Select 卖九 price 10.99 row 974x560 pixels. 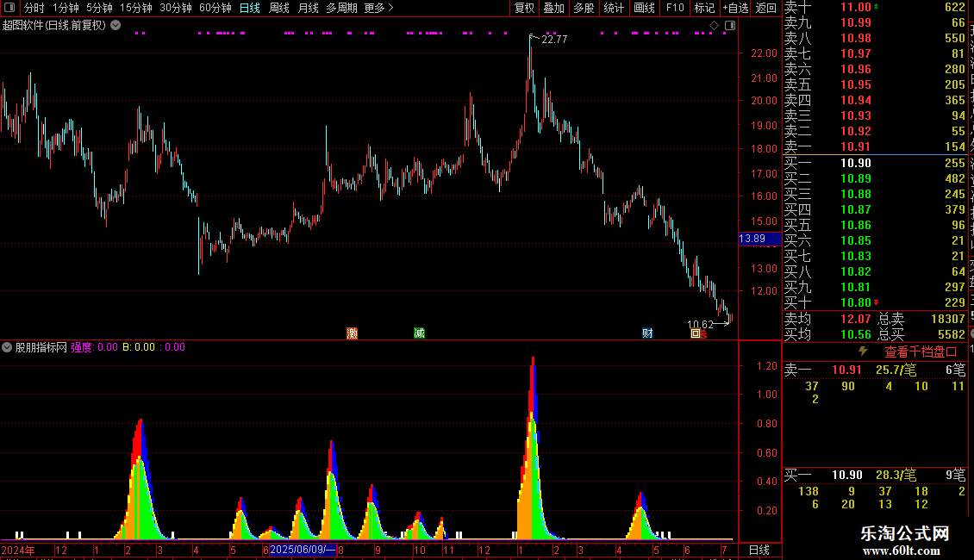point(875,22)
